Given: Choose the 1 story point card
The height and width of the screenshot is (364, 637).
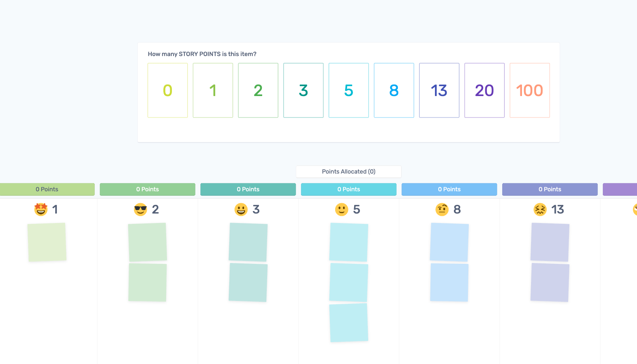Looking at the screenshot, I should [213, 90].
